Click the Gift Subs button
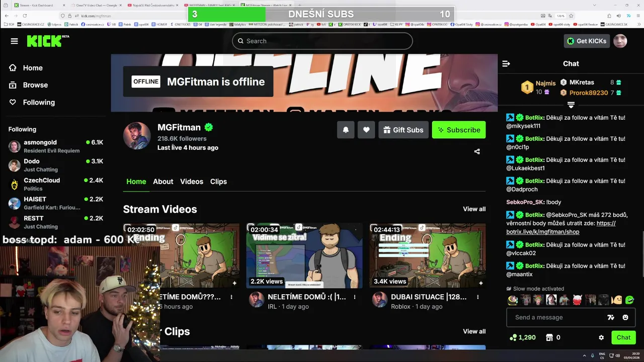644x362 pixels. 404,130
